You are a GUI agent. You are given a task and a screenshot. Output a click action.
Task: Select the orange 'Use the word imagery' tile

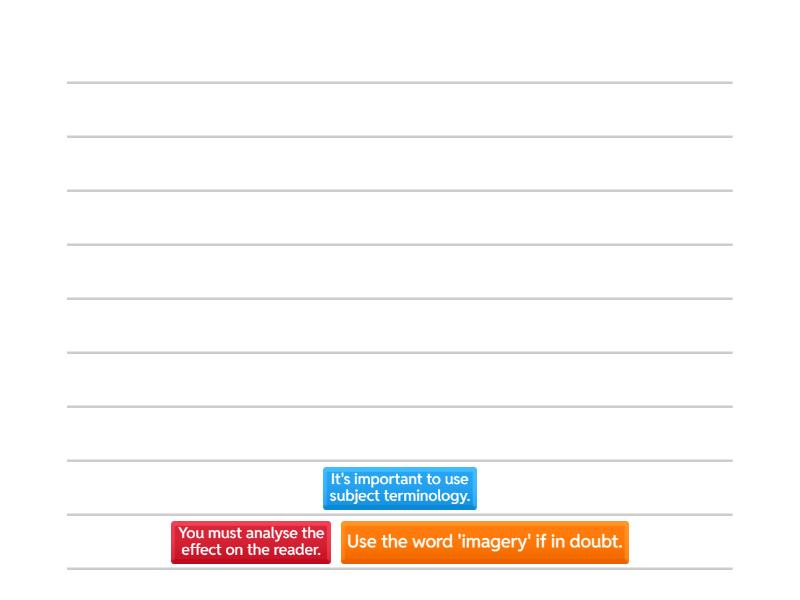[x=484, y=542]
